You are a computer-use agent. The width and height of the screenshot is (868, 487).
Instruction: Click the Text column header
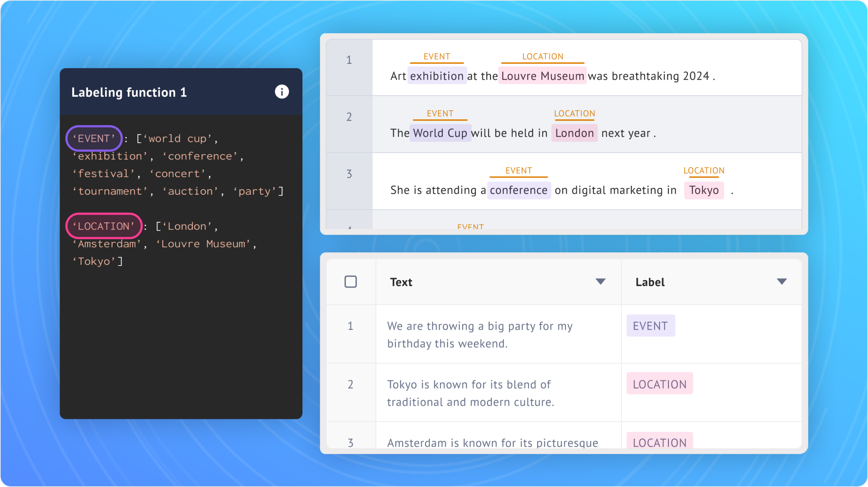(401, 282)
